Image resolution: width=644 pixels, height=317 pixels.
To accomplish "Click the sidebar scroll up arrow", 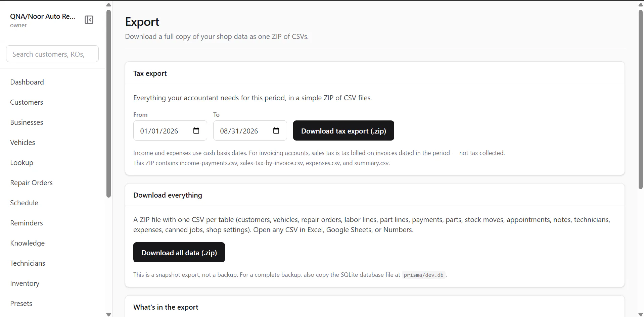I will pyautogui.click(x=108, y=5).
